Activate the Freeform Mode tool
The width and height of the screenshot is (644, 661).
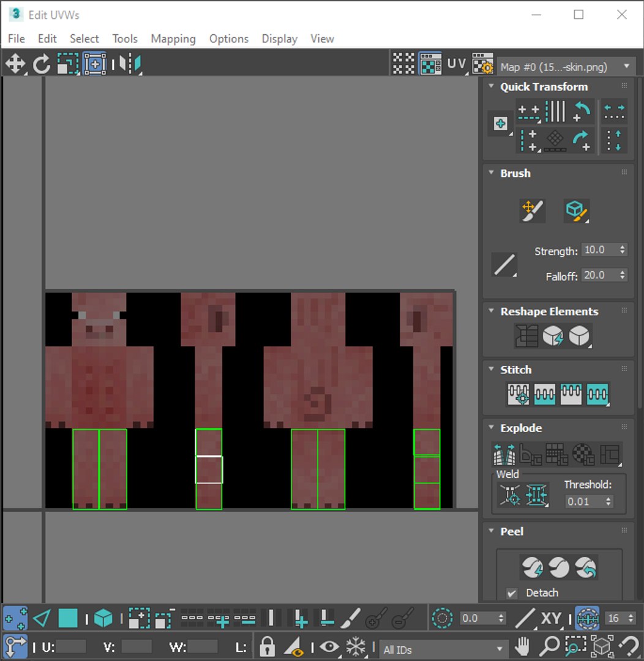click(x=95, y=64)
